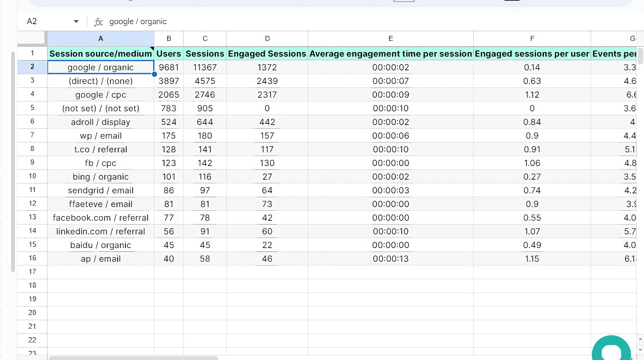644x360 pixels.
Task: Click the Engaged Sessions header cell
Action: (267, 54)
